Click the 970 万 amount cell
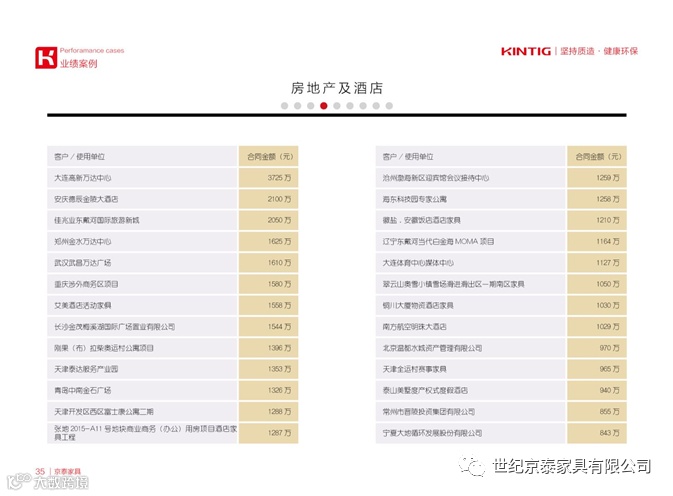 597,348
